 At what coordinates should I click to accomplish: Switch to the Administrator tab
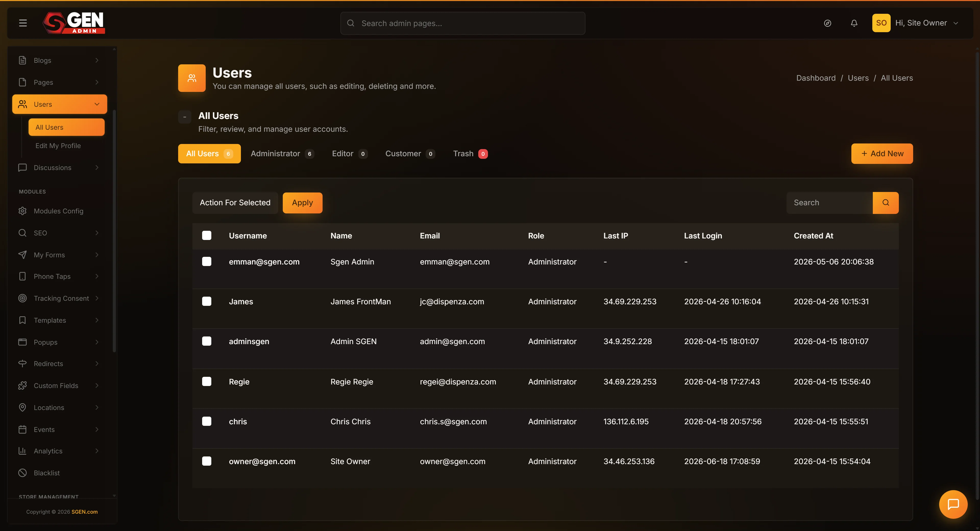(282, 154)
